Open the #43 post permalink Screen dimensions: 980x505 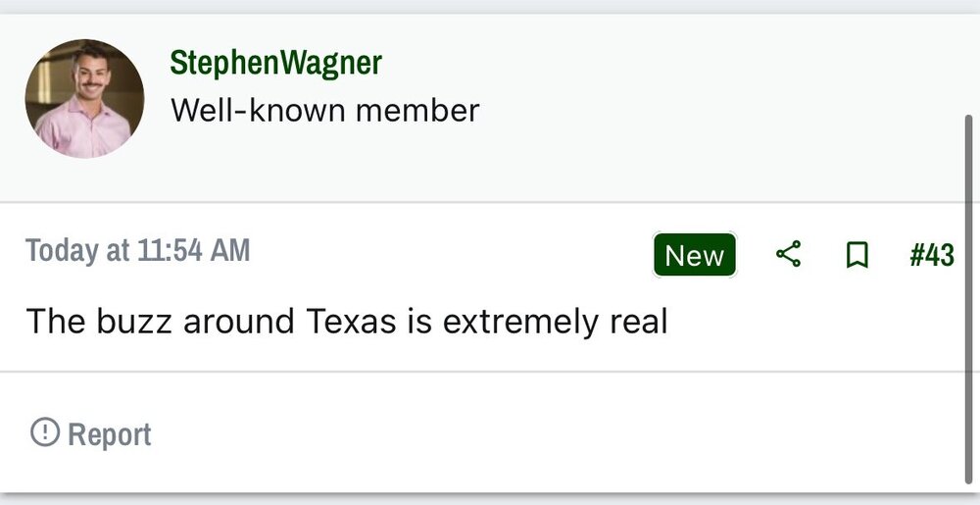pyautogui.click(x=931, y=256)
